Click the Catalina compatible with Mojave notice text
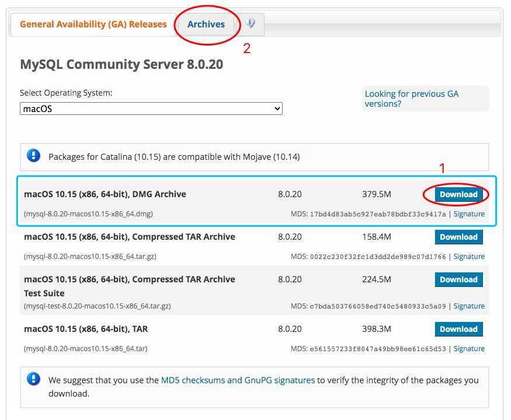 [x=174, y=157]
